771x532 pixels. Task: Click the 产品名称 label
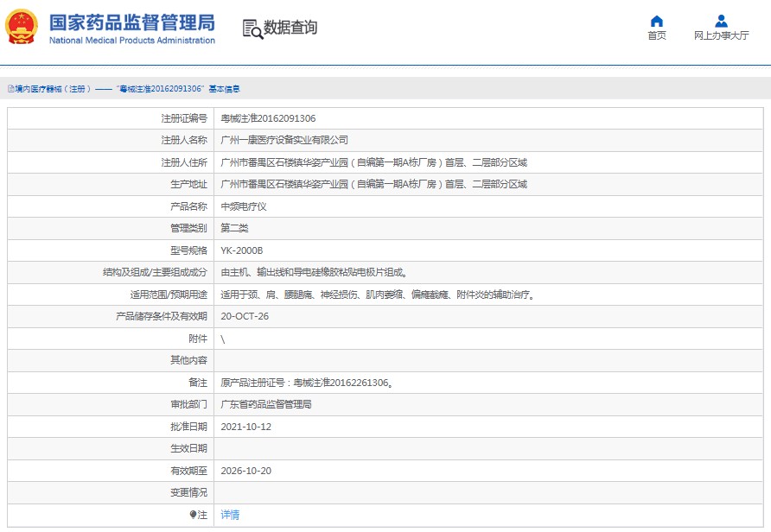tap(188, 206)
